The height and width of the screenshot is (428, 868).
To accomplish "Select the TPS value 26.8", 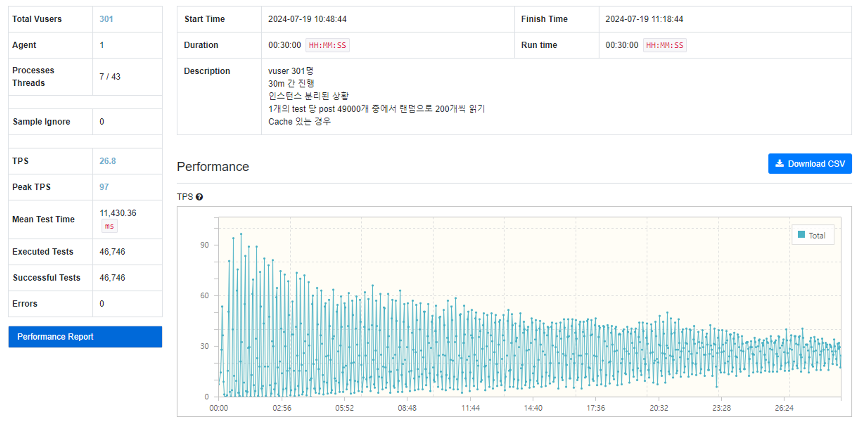I will tap(108, 161).
